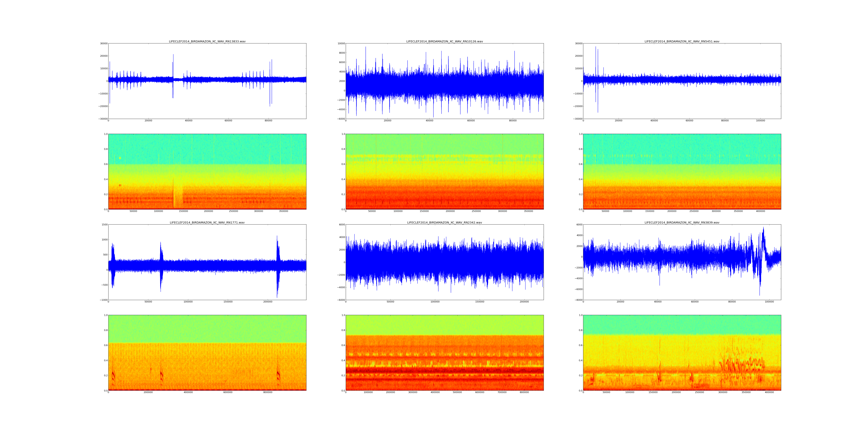Select the RN13833 waveform plot
Screen dimensions: 868x434
coord(207,81)
